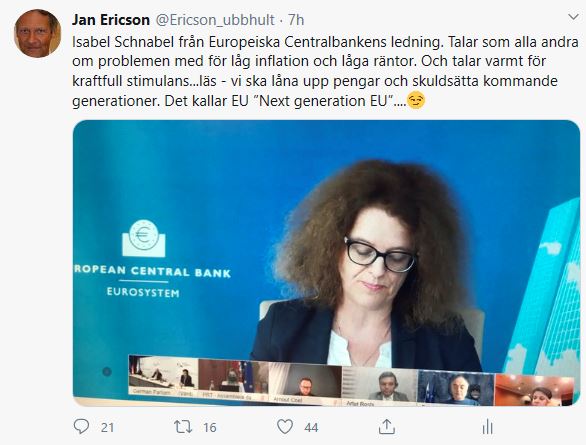This screenshot has height=445, width=586.
Task: Expand the tweet options chevron menu
Action: (x=573, y=17)
